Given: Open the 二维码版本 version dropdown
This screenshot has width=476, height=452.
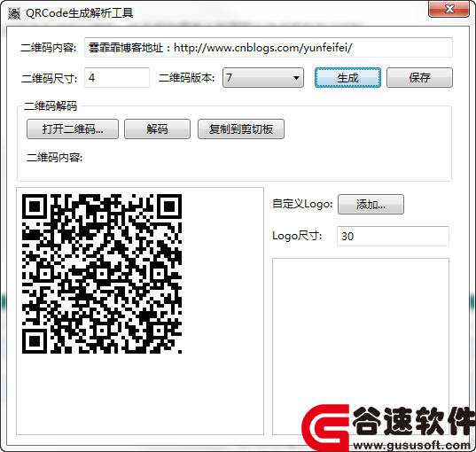Looking at the screenshot, I should coord(263,78).
